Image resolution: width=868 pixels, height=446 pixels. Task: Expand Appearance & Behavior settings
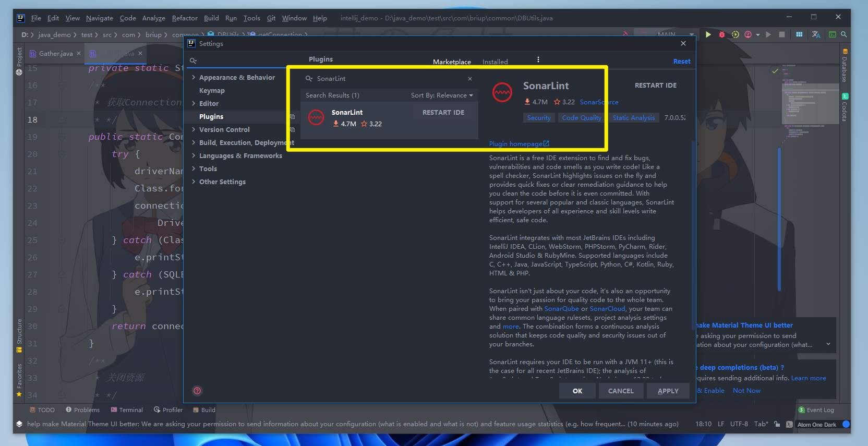(194, 77)
